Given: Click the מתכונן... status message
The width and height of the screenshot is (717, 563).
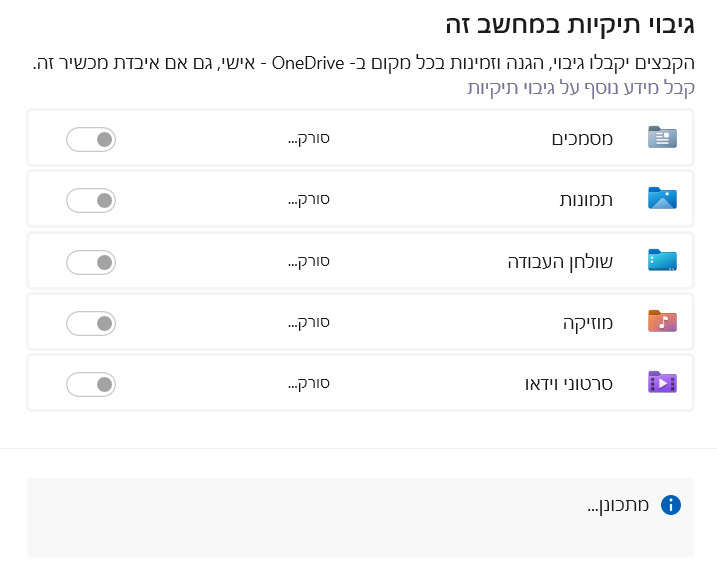Looking at the screenshot, I should point(618,505).
